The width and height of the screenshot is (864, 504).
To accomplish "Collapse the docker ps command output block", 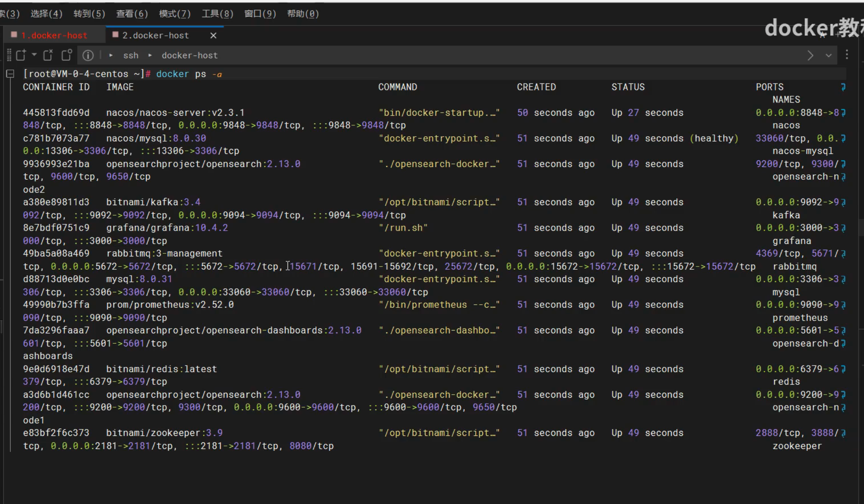I will [10, 74].
